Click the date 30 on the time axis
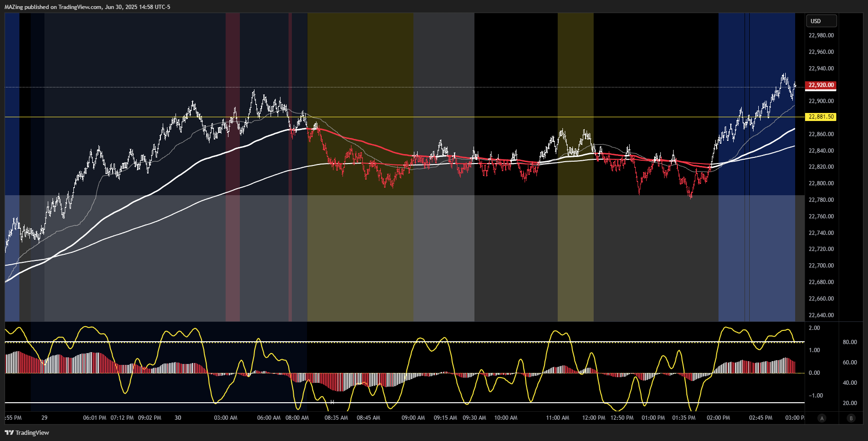The width and height of the screenshot is (868, 441). point(178,418)
